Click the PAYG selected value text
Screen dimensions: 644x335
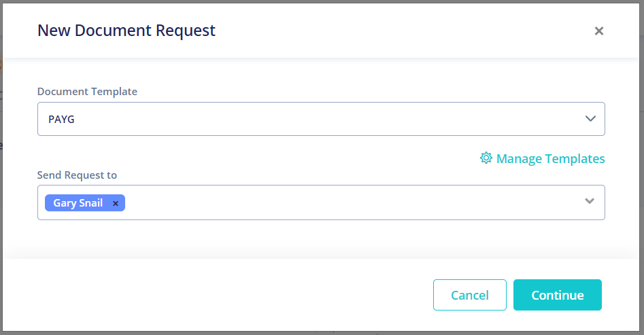pos(61,120)
